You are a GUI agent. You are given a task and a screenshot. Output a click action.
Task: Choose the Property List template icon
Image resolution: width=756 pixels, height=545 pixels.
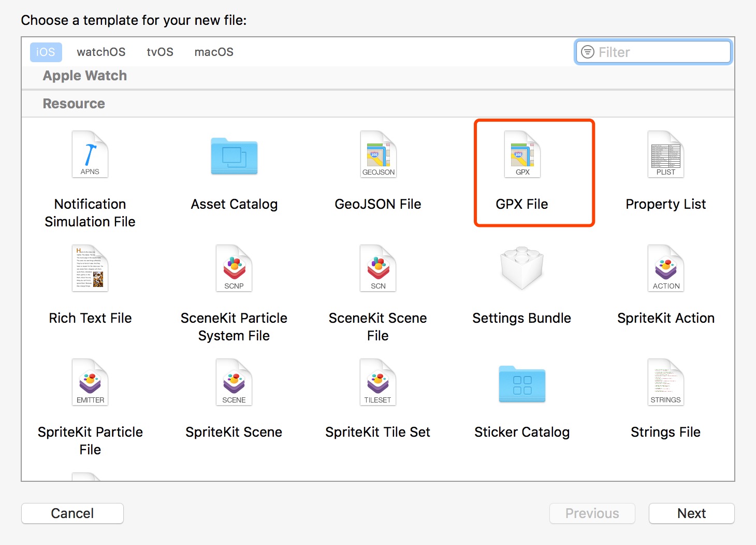[666, 154]
